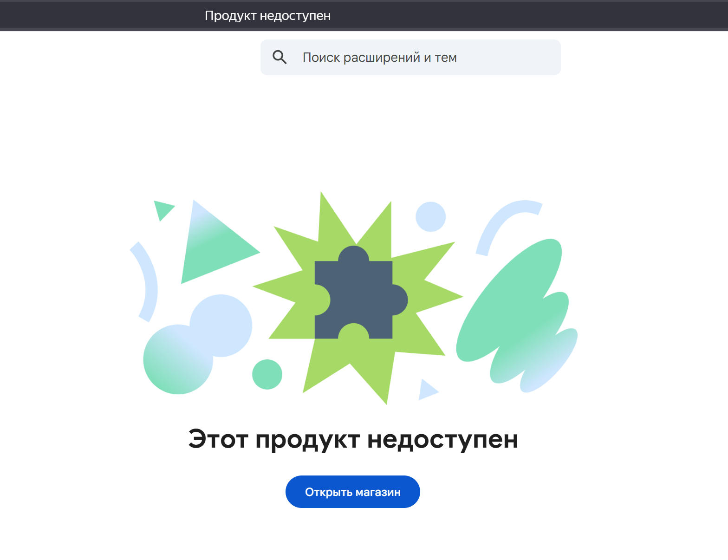Click the right knob of the puzzle piece

click(398, 300)
